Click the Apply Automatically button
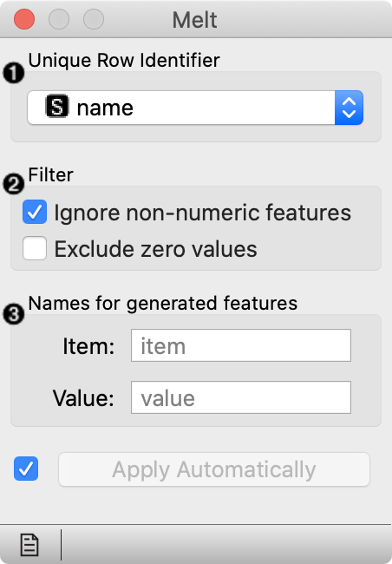 pyautogui.click(x=214, y=469)
